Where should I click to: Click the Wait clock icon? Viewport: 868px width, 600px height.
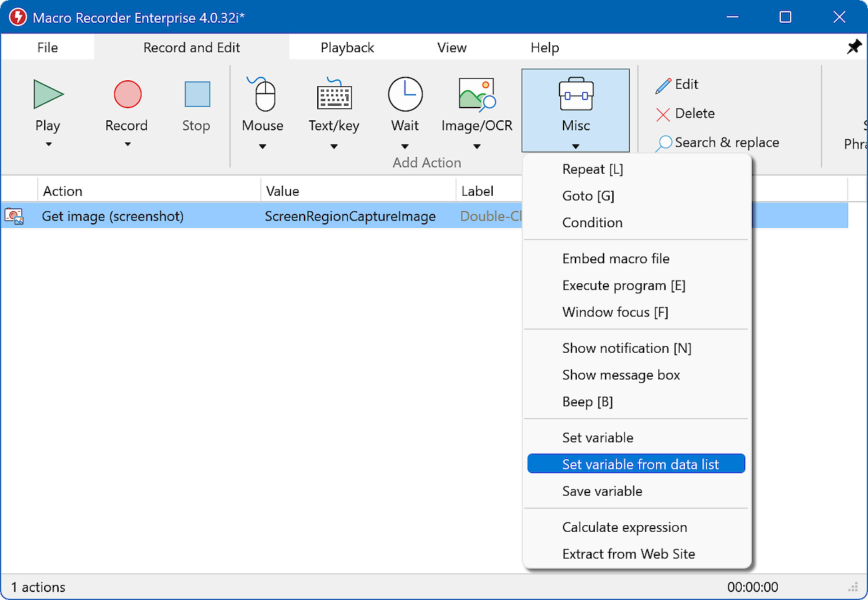coord(405,94)
